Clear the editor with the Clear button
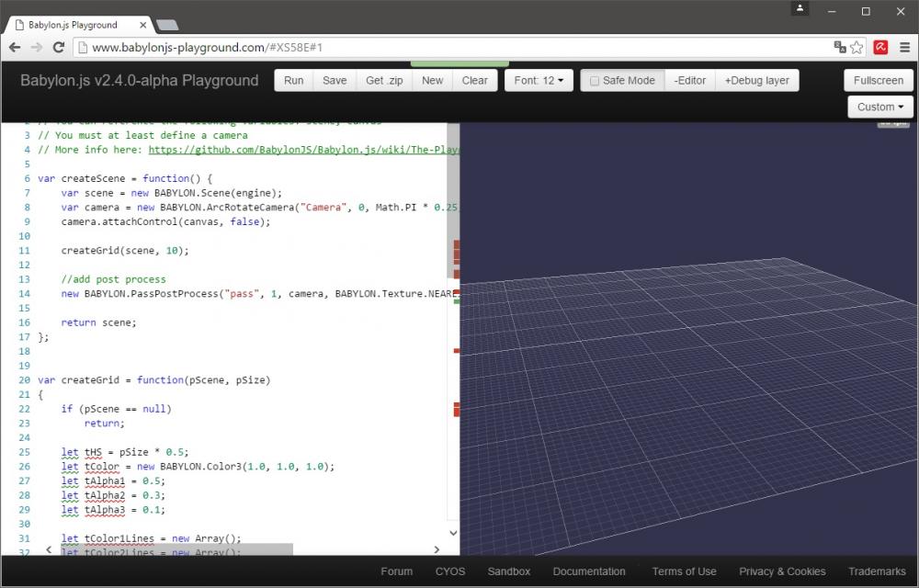 [475, 80]
